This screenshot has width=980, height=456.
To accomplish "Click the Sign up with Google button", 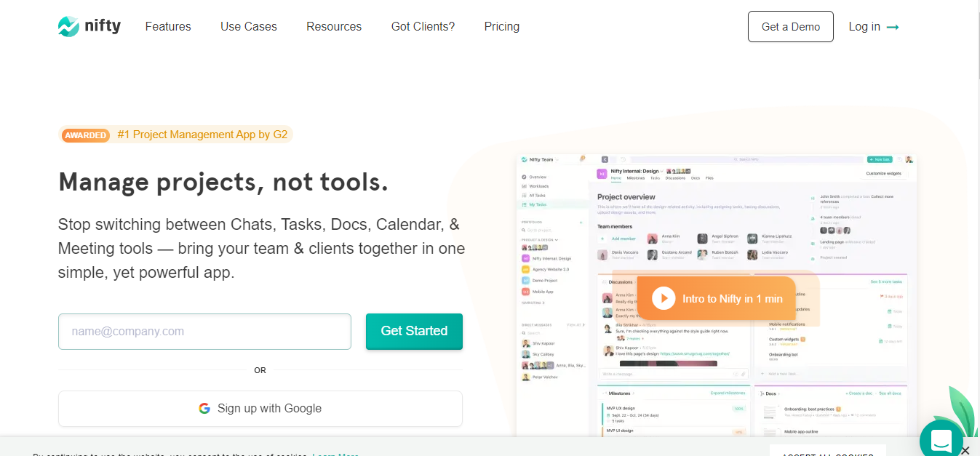I will [x=260, y=409].
